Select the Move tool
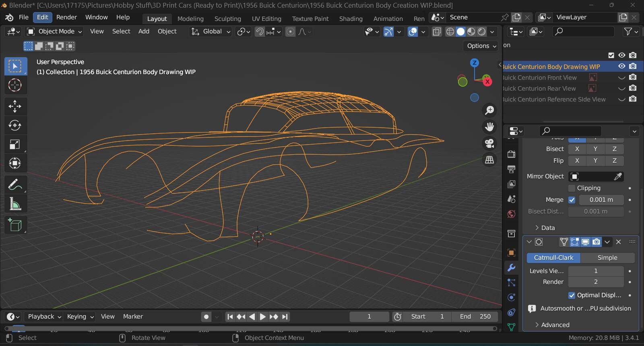This screenshot has width=644, height=346. [x=15, y=106]
